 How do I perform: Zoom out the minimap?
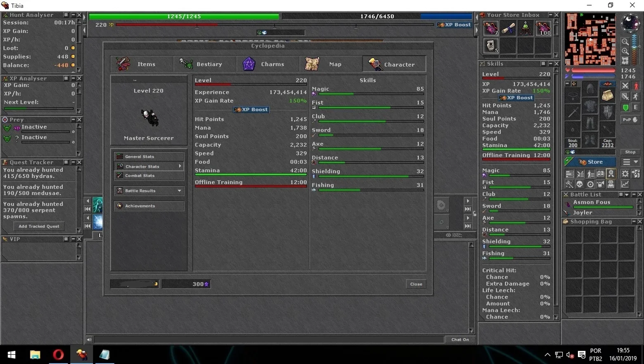[x=625, y=42]
